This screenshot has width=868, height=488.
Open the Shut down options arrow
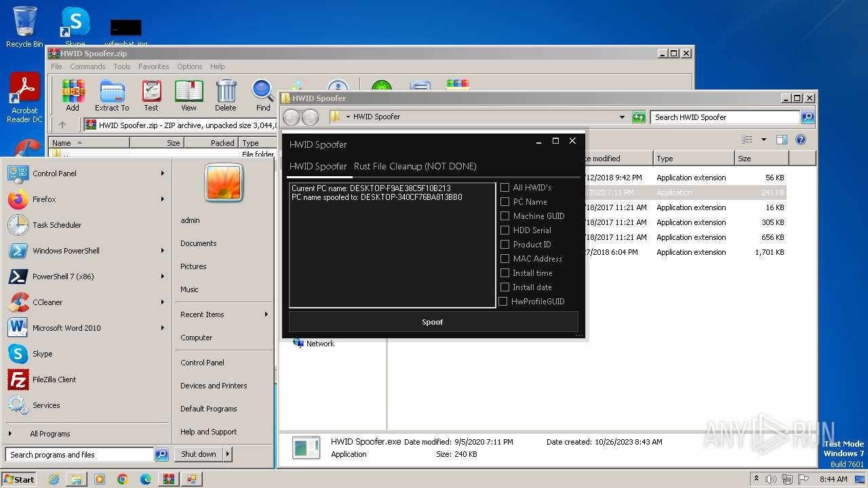click(x=228, y=455)
